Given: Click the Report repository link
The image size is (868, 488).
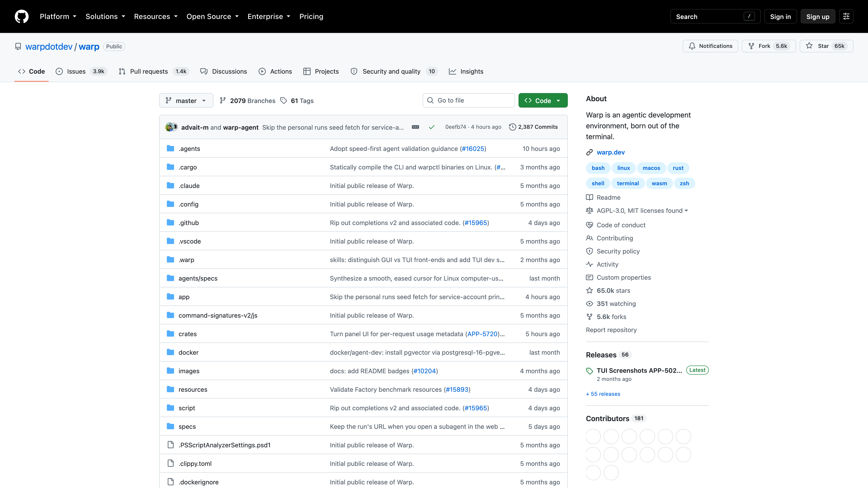Looking at the screenshot, I should tap(611, 330).
